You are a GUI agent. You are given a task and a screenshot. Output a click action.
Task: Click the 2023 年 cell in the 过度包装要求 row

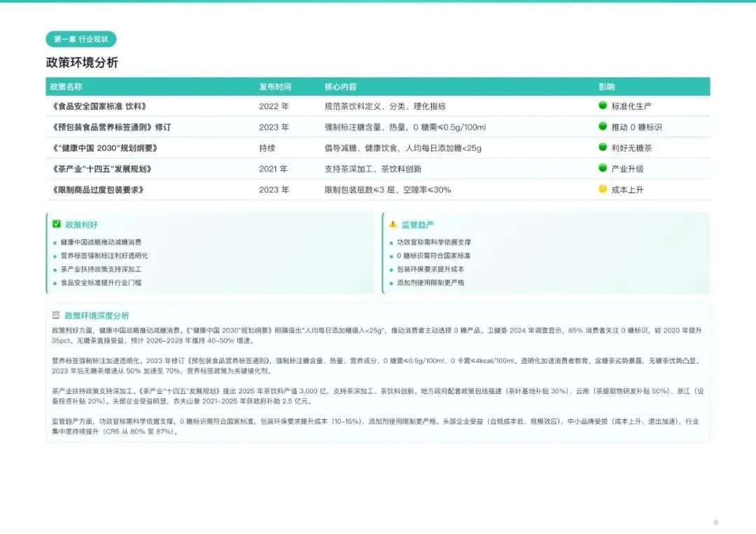274,190
